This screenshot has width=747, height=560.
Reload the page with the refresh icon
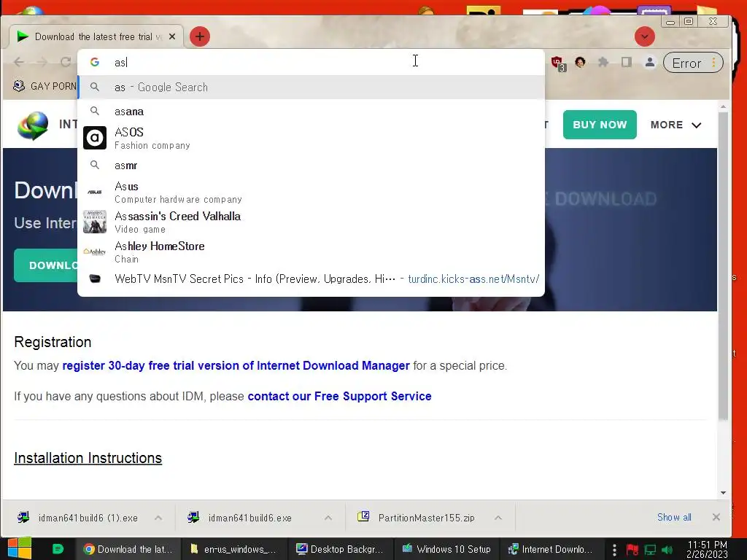66,62
